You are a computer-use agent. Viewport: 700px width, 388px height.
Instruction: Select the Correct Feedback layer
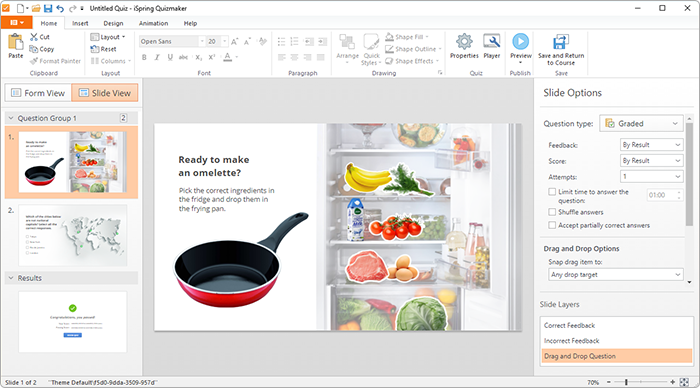pos(616,325)
